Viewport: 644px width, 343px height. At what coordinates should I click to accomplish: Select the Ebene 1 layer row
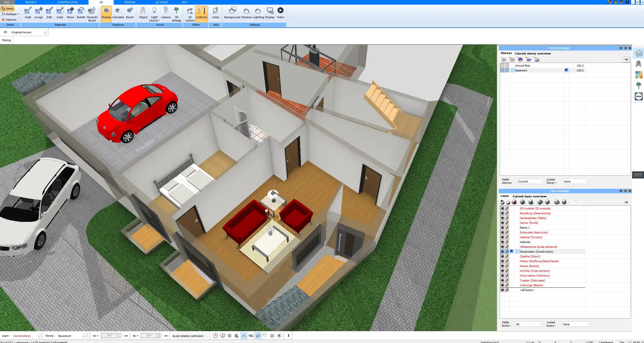[x=542, y=228]
